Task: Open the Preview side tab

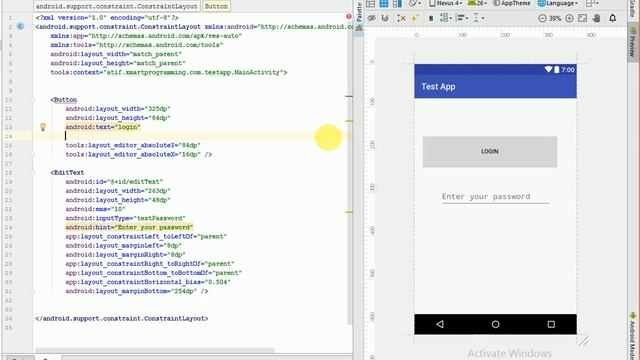Action: point(632,42)
